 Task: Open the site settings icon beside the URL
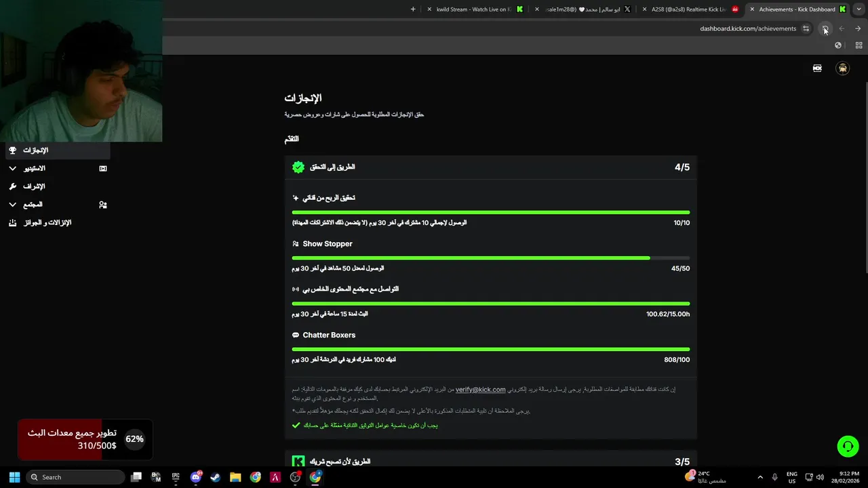(x=806, y=28)
